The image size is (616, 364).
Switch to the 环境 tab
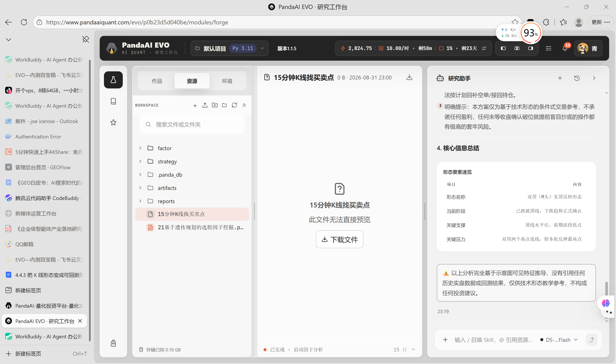coord(227,81)
